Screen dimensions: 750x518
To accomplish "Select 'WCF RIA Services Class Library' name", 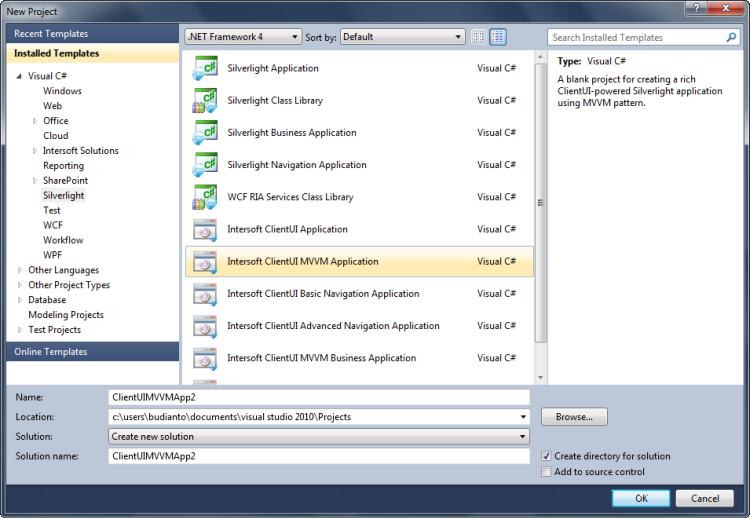I will (x=290, y=197).
